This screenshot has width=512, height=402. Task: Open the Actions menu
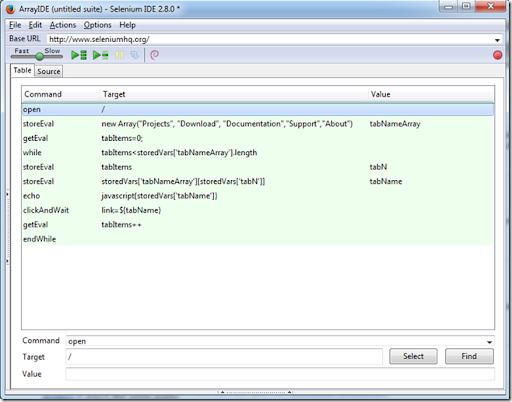(x=63, y=25)
